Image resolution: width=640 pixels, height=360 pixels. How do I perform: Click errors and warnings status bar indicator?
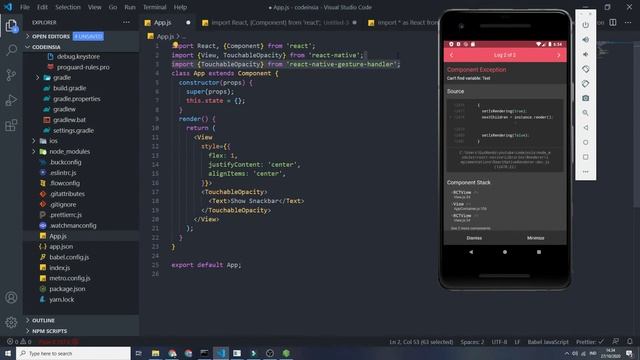[x=19, y=342]
